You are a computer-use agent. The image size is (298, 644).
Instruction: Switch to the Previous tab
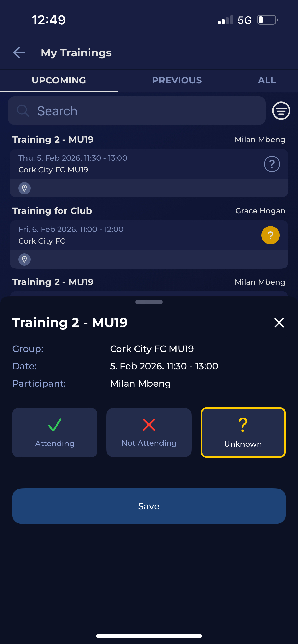pos(177,80)
